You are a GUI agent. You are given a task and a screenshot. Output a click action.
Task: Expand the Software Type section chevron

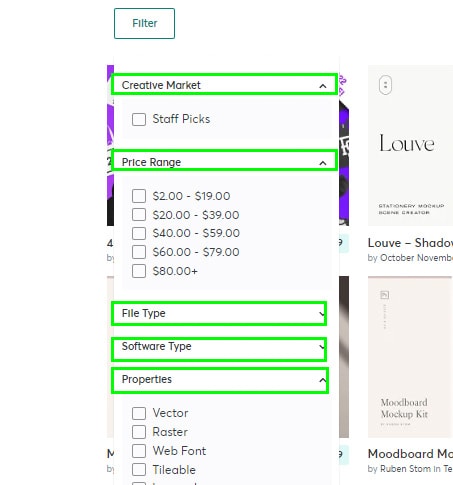[x=321, y=347]
